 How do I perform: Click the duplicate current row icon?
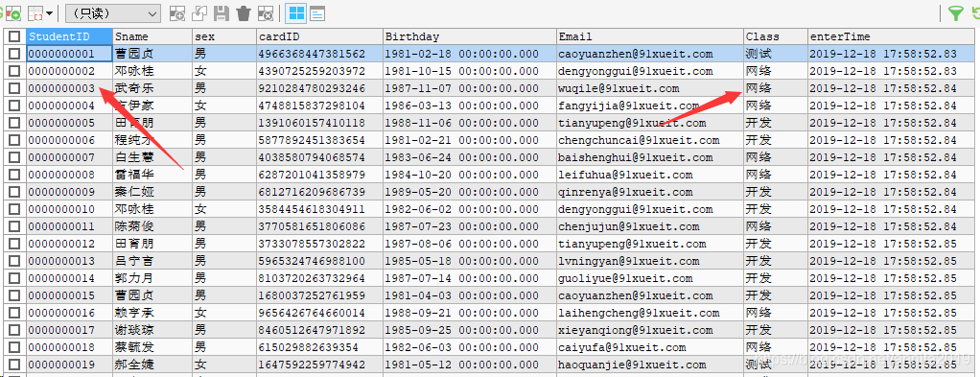[x=199, y=13]
